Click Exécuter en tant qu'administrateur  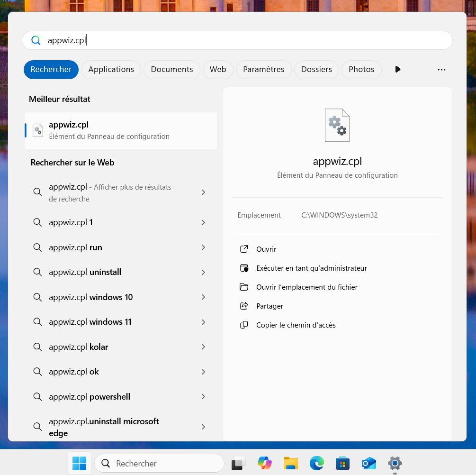point(311,268)
